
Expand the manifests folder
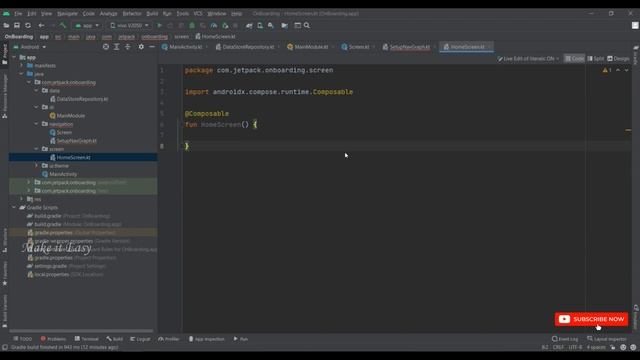[22, 65]
